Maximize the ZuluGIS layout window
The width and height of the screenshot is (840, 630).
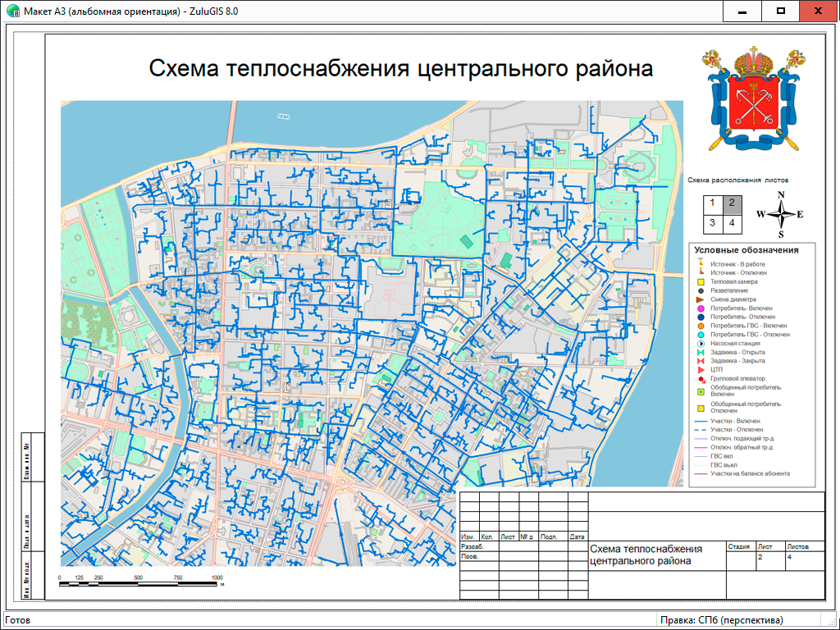point(781,11)
